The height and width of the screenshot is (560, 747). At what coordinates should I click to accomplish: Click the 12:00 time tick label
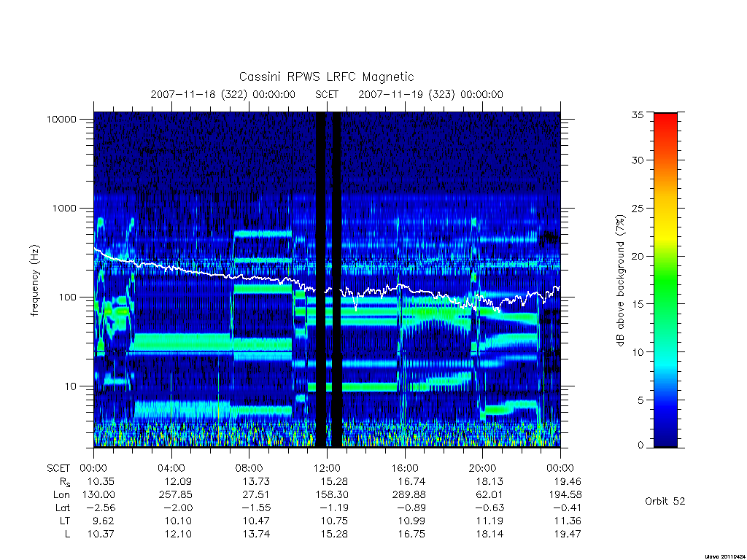point(327,468)
